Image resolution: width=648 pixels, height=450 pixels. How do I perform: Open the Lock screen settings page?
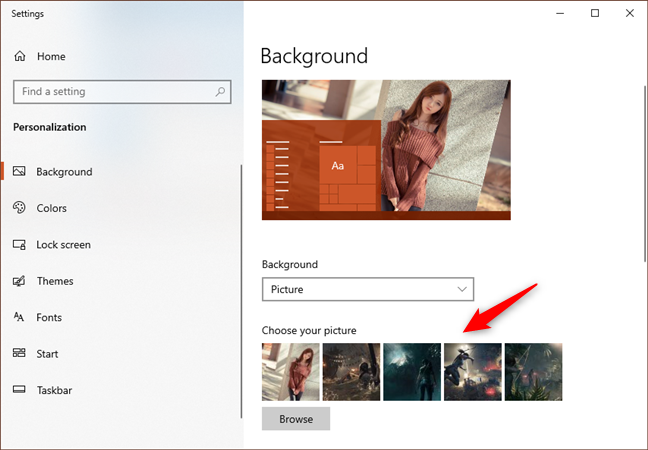(63, 245)
